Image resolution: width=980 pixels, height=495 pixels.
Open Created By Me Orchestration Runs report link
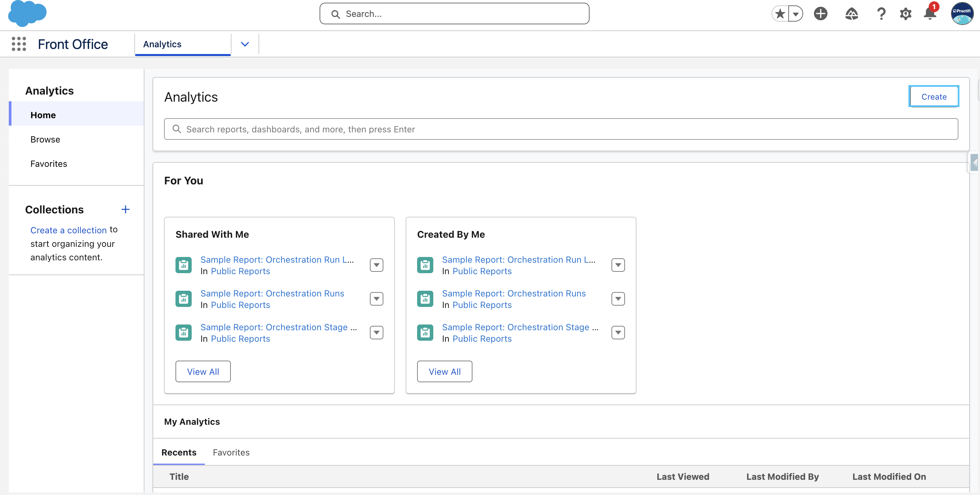pos(514,293)
